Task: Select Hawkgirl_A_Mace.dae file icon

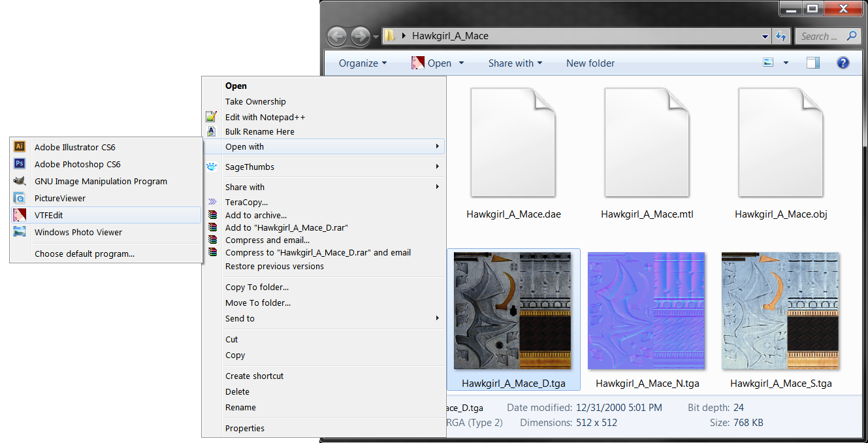Action: pos(513,142)
